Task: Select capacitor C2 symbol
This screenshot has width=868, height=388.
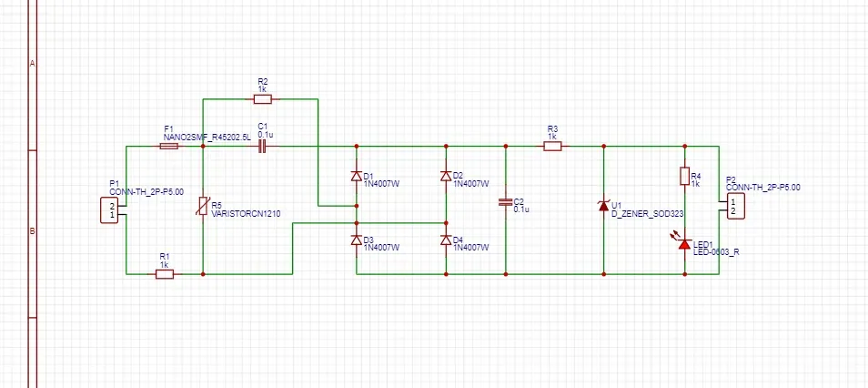Action: coord(505,202)
